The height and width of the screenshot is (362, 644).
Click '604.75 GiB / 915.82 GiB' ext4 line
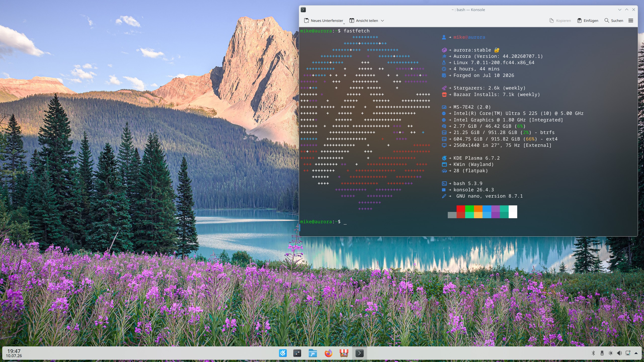[505, 139]
